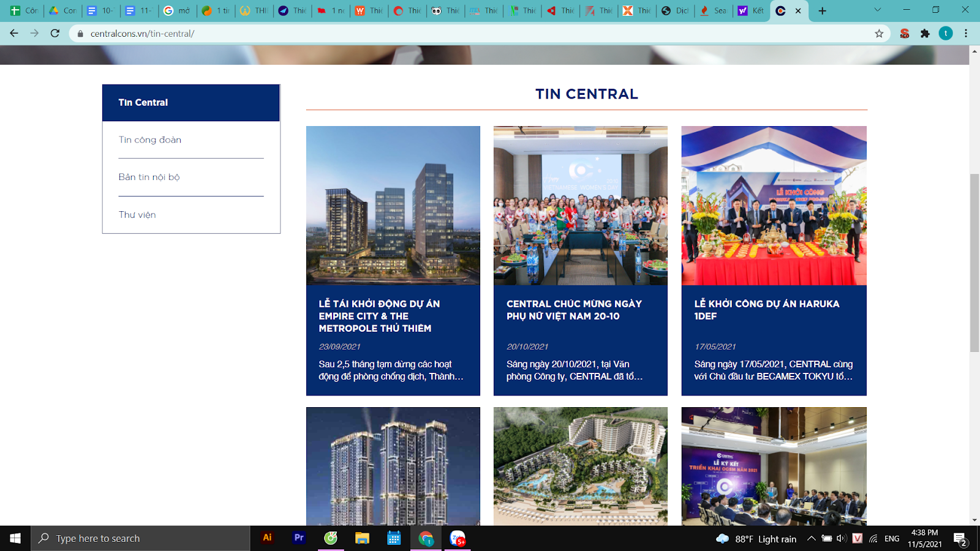Open the tab search dropdown arrow

[877, 10]
